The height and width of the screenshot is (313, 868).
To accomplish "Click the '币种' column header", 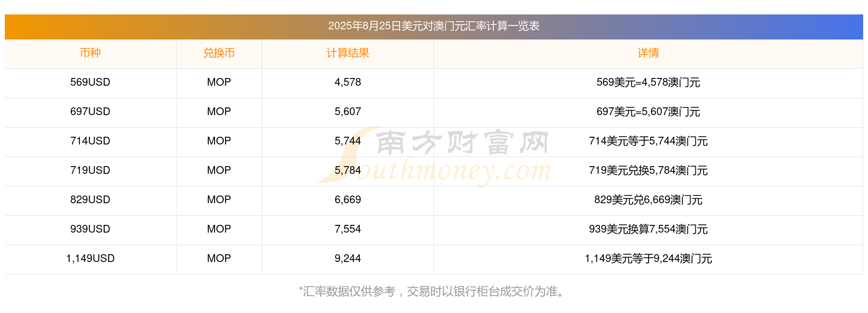I will click(x=90, y=53).
